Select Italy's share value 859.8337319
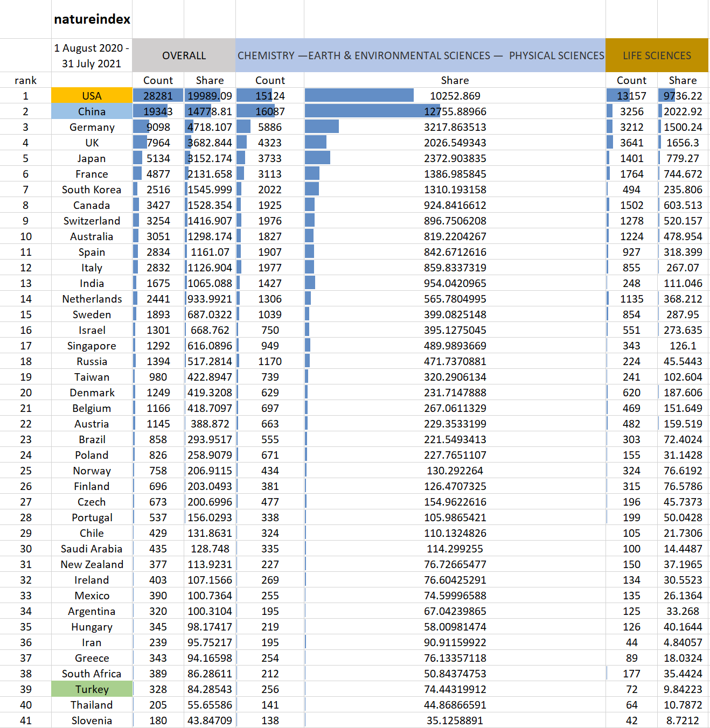This screenshot has width=710, height=728. coord(455,268)
